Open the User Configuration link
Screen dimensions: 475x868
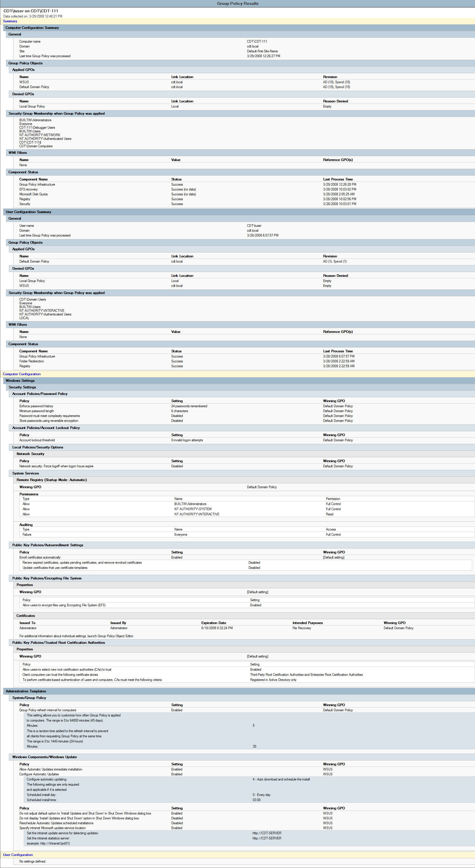18,855
